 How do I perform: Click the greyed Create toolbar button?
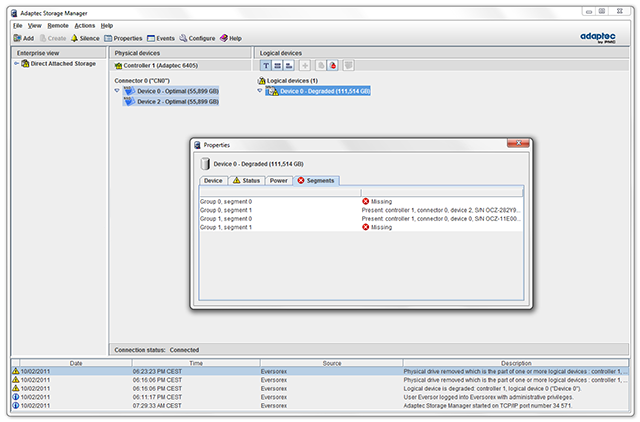click(x=53, y=38)
